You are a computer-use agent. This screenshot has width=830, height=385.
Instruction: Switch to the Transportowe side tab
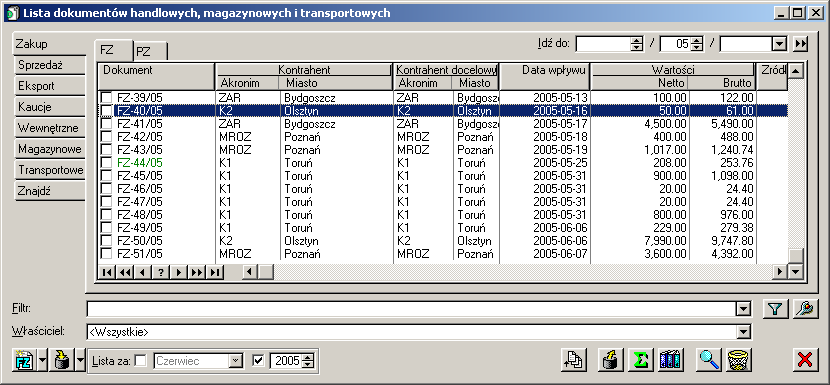[50, 169]
